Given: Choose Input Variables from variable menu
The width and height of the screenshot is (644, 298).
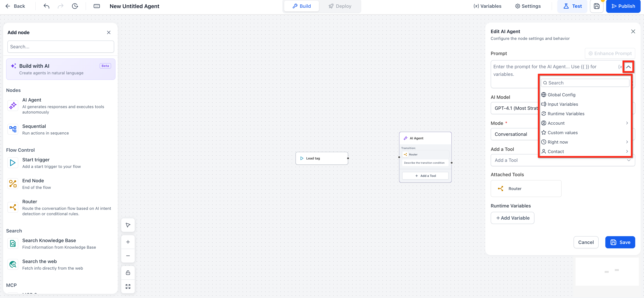Looking at the screenshot, I should pyautogui.click(x=585, y=104).
